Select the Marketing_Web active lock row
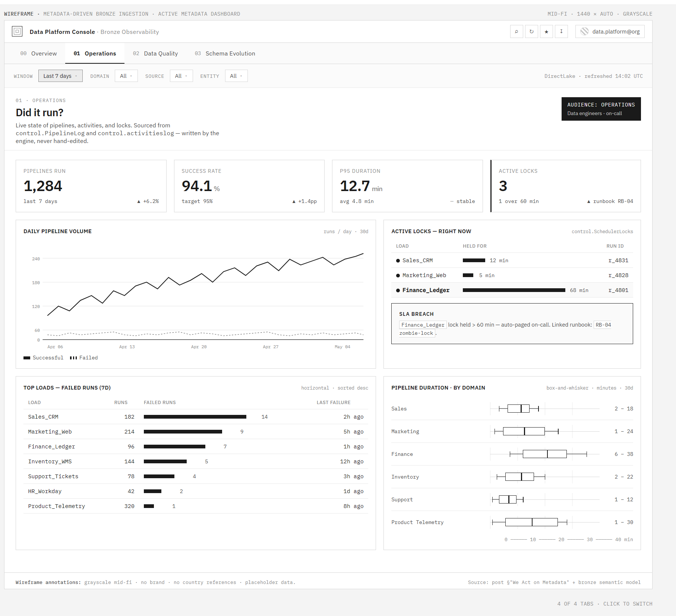 click(x=512, y=275)
